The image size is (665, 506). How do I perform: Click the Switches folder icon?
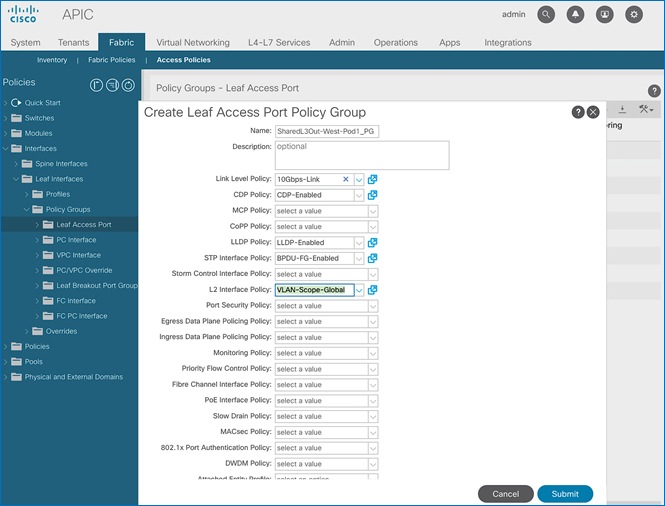tap(16, 118)
